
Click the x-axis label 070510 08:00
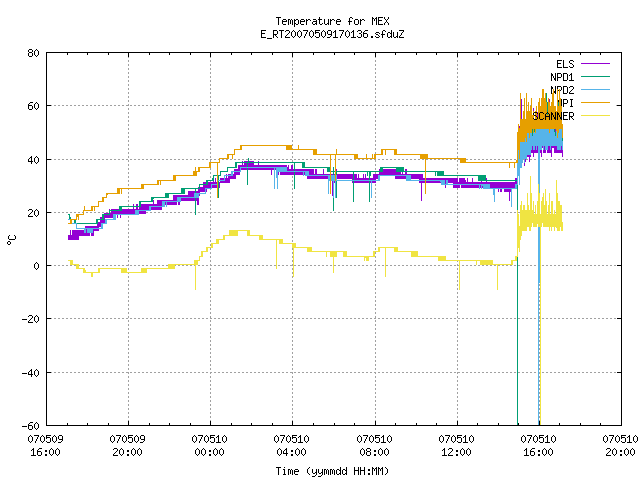(x=375, y=446)
